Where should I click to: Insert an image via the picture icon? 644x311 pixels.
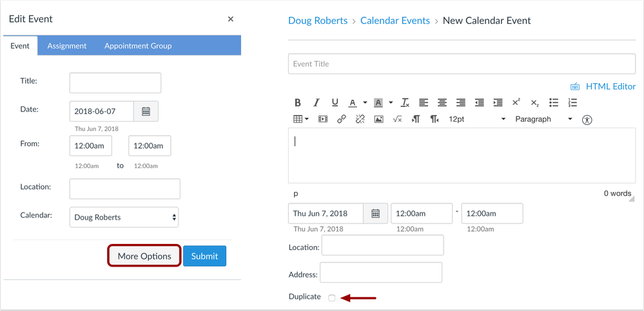(378, 119)
